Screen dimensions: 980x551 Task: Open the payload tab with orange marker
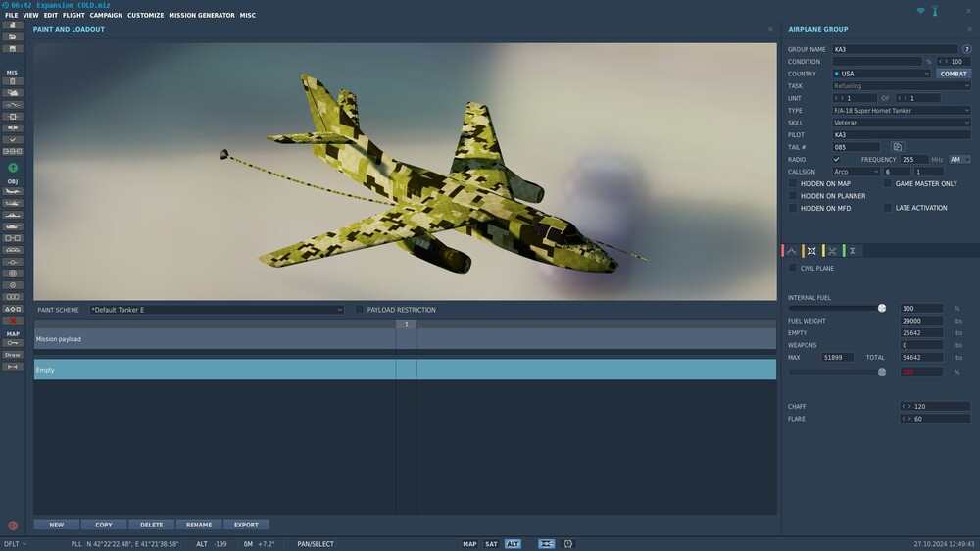811,251
